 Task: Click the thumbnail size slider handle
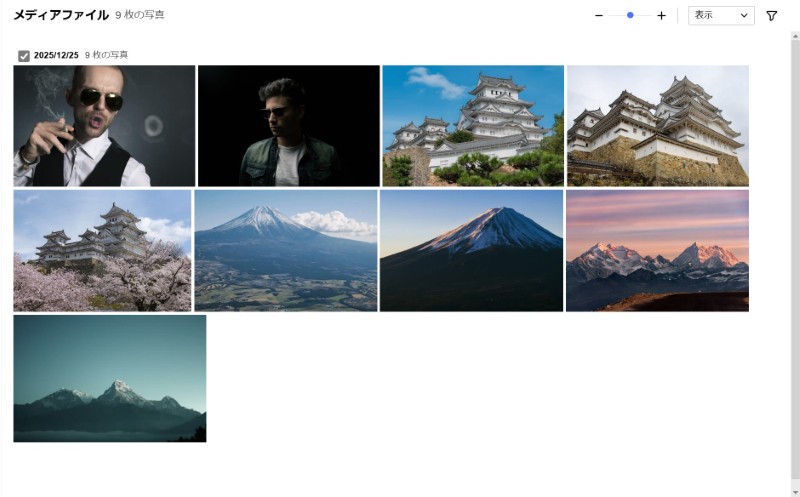(630, 16)
